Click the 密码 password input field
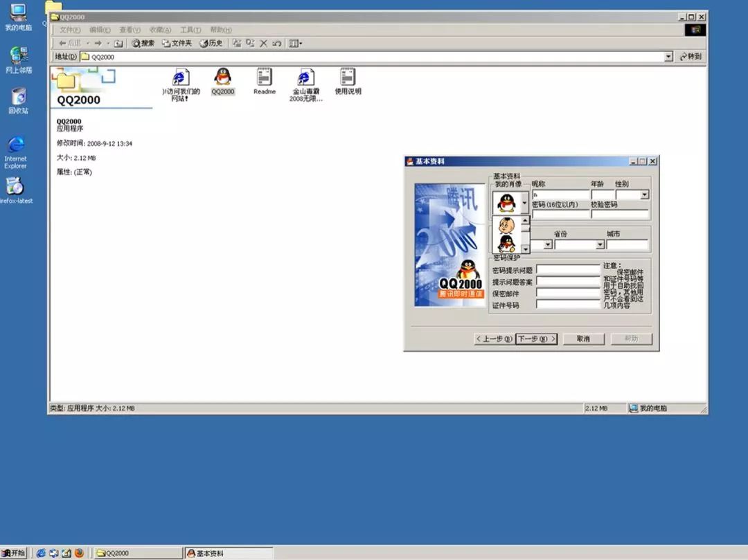 [560, 214]
